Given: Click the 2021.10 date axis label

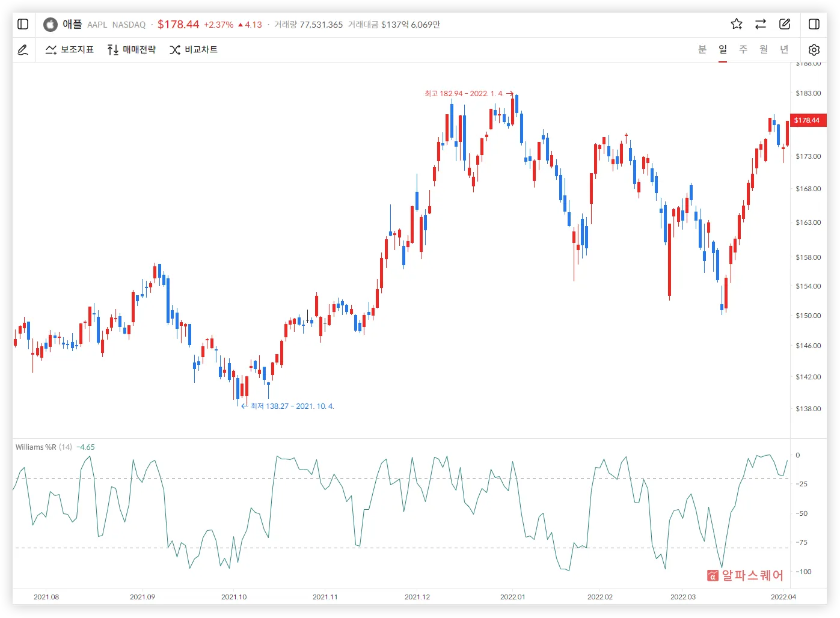Looking at the screenshot, I should [x=234, y=597].
